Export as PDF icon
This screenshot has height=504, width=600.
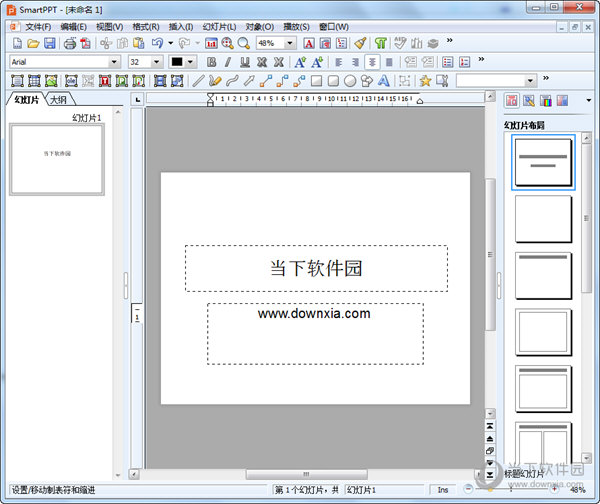86,43
